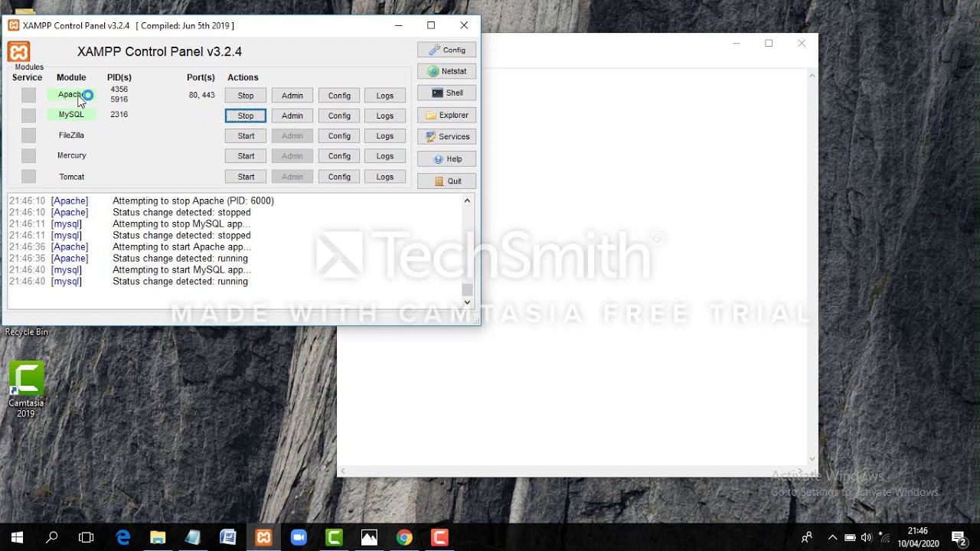Open Logs for the MySQL row
The image size is (980, 551).
pyautogui.click(x=385, y=116)
